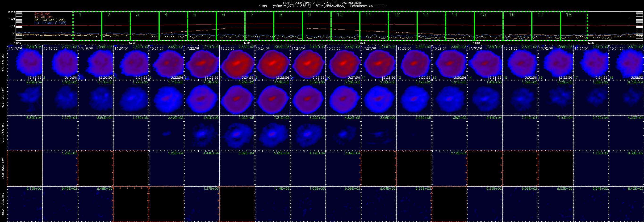The image size is (644, 222).
Task: Click the 50.0-100.0 keV row label
Action: (3, 204)
